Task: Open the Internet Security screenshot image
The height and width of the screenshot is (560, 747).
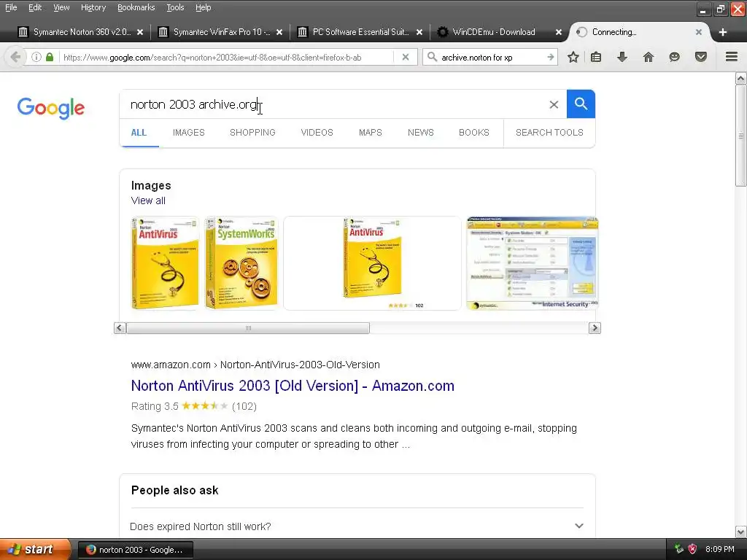Action: pos(532,262)
